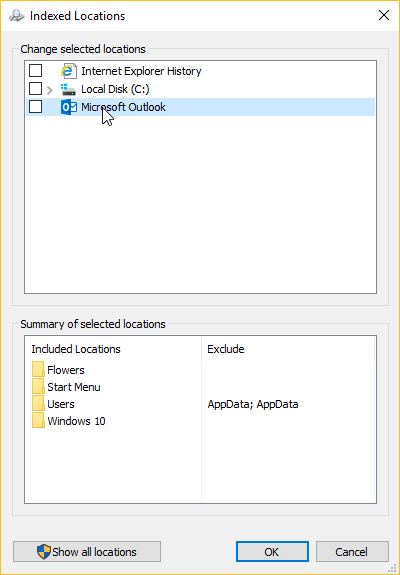The image size is (400, 575).
Task: Close the Indexed Locations dialog
Action: (384, 15)
